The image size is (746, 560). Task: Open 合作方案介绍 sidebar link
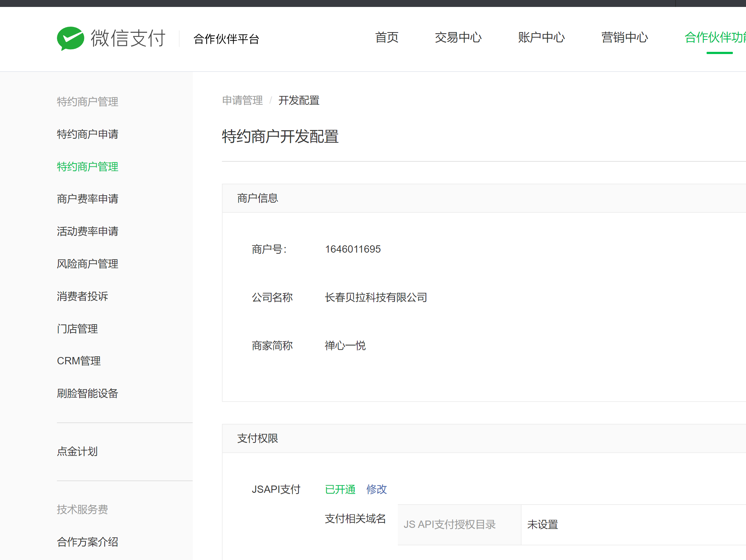88,542
